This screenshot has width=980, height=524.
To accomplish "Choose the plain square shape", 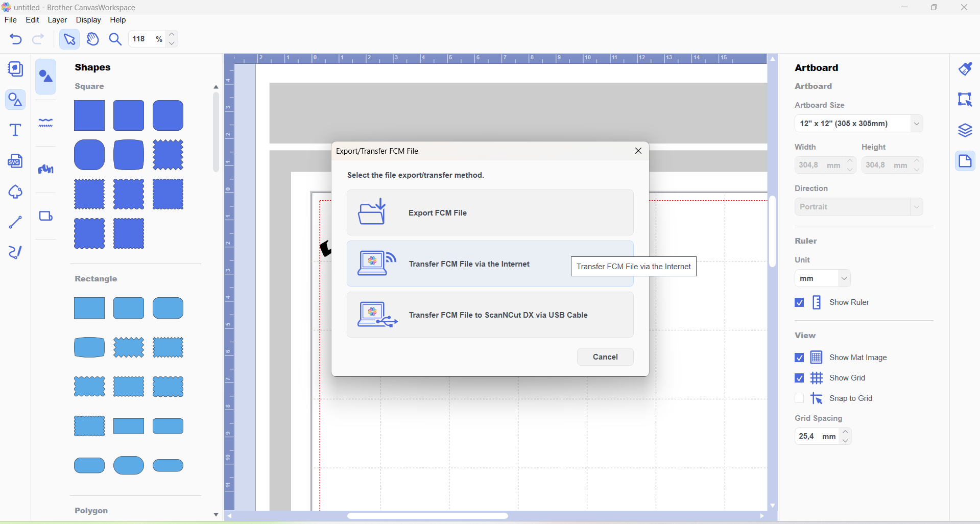I will [89, 115].
